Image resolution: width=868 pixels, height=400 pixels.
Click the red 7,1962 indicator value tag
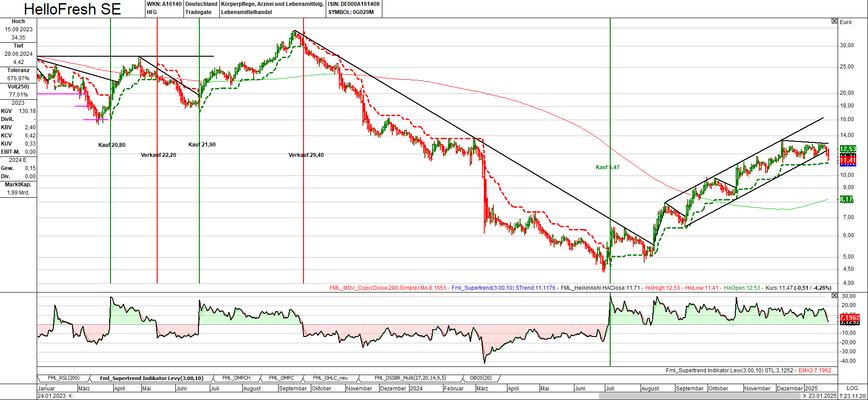coord(849,317)
